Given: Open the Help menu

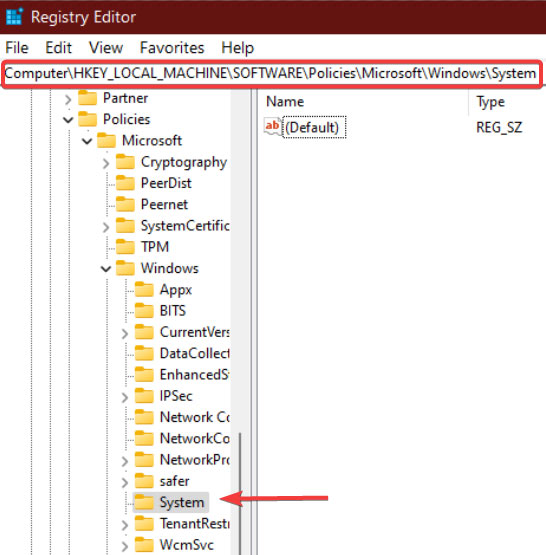Looking at the screenshot, I should (237, 48).
